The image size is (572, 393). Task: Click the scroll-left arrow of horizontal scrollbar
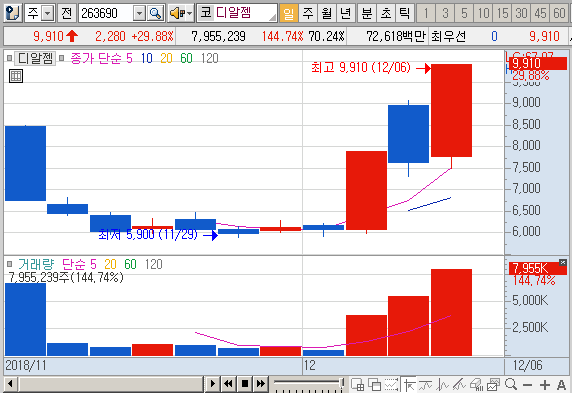[10, 384]
